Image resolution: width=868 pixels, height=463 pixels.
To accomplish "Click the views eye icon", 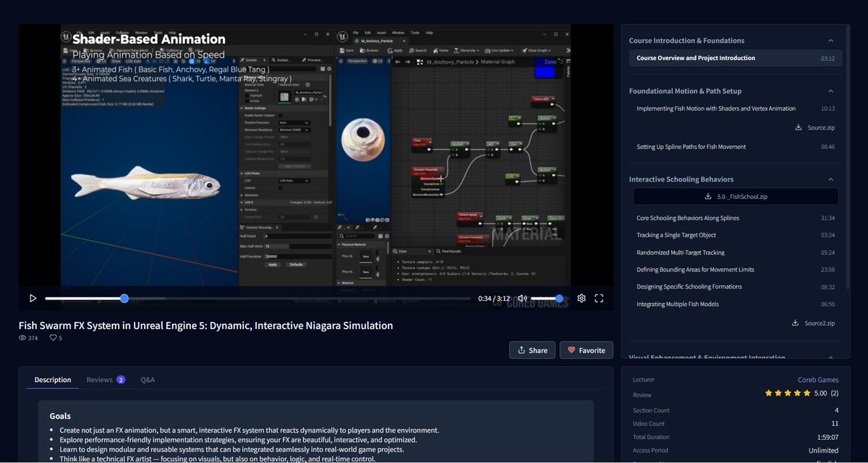I will click(x=22, y=338).
